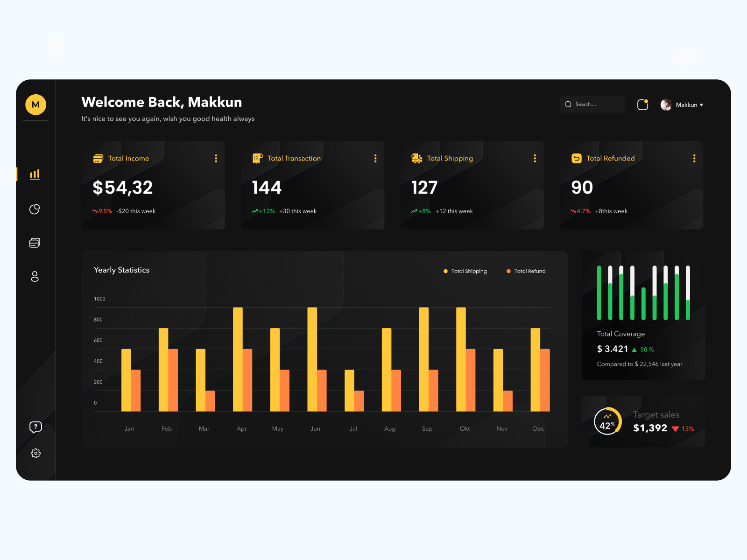Viewport: 747px width, 560px height.
Task: Click the Total Transaction receipt icon
Action: (x=257, y=159)
